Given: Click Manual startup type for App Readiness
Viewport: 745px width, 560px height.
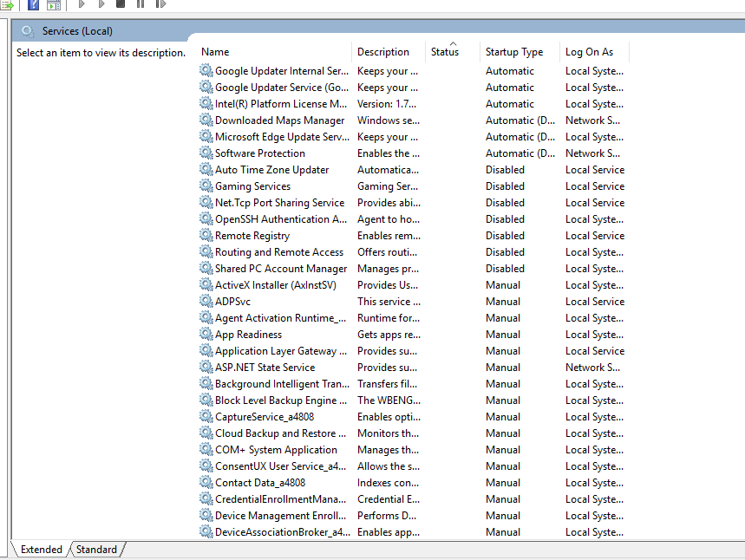Looking at the screenshot, I should pos(503,335).
